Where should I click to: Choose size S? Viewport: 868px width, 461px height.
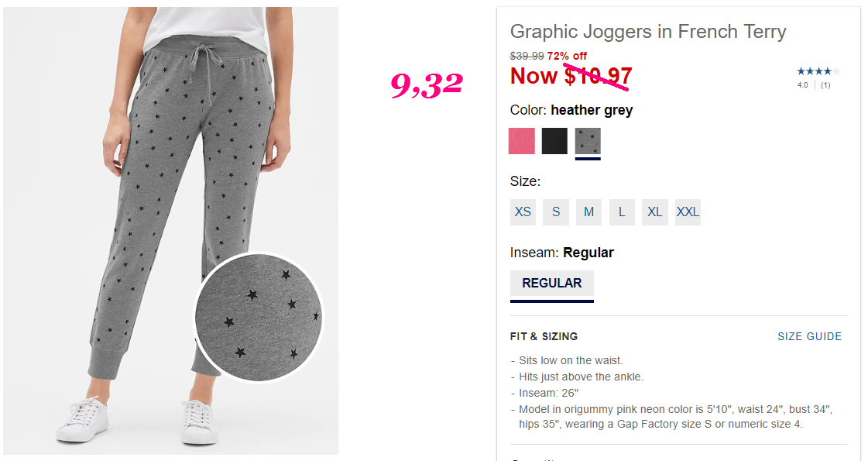[x=556, y=212]
